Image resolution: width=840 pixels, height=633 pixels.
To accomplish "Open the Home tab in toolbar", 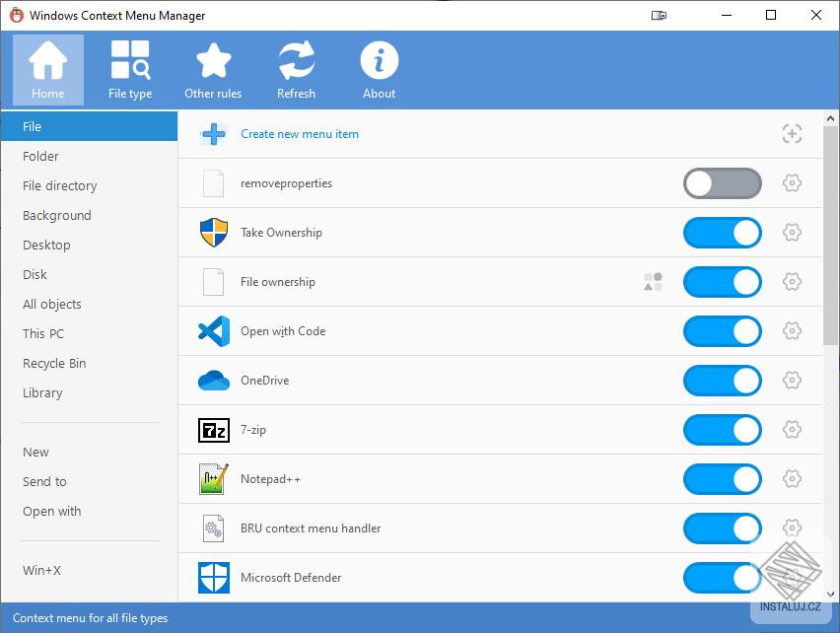I will coord(48,70).
